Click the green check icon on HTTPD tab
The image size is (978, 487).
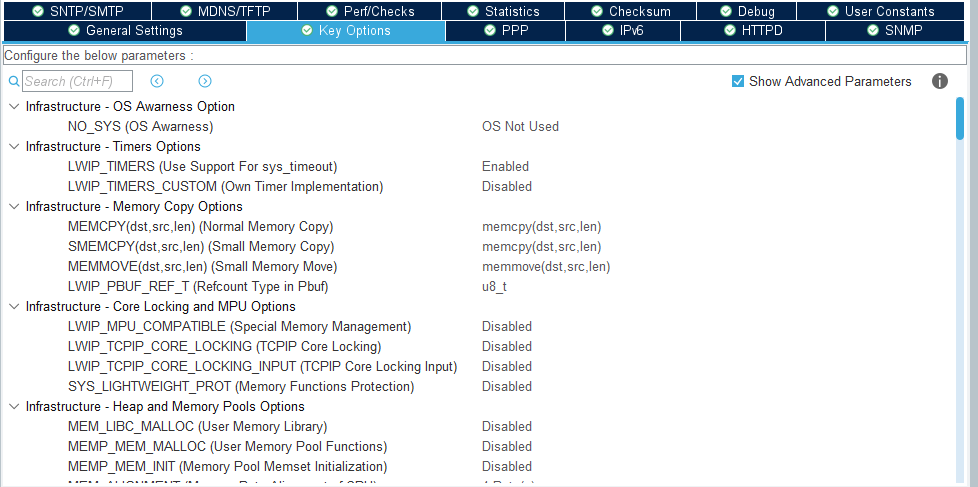click(x=729, y=31)
